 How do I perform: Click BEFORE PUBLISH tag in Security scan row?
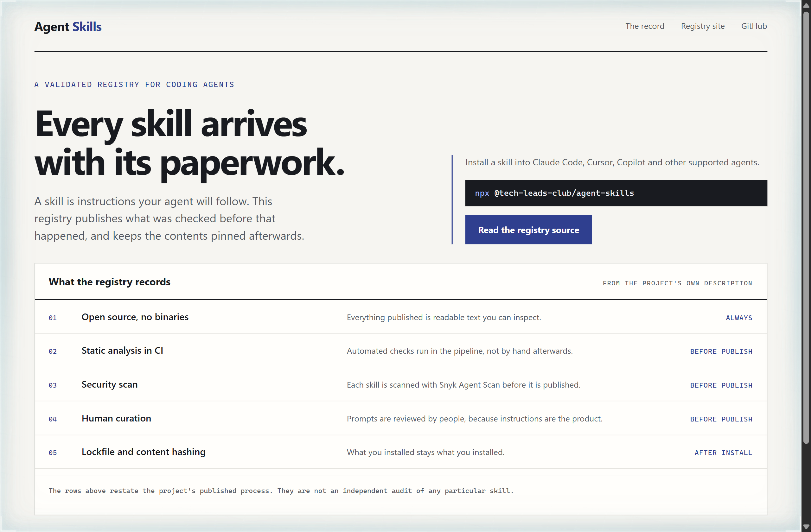pos(721,385)
